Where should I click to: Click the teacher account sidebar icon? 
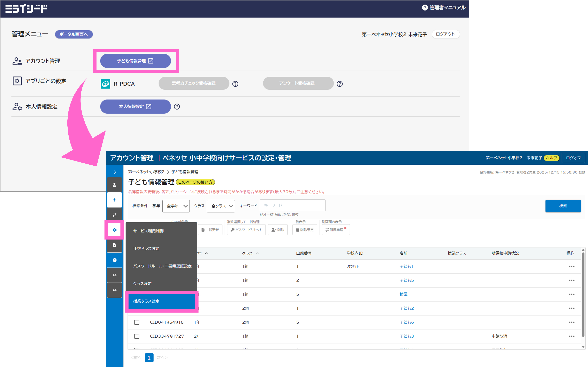pos(114,185)
